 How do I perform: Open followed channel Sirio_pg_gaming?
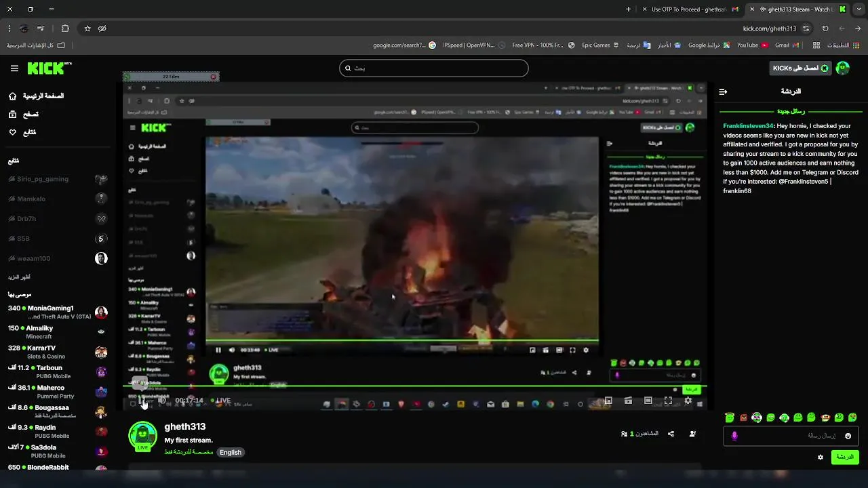(x=58, y=179)
